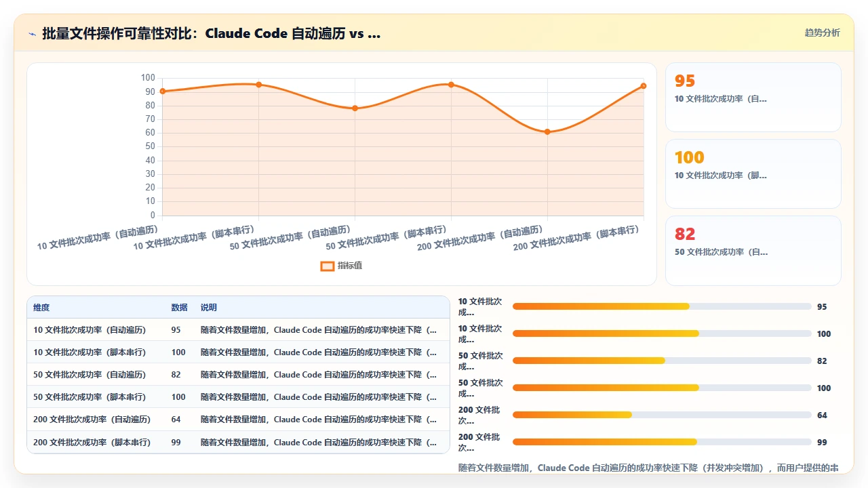Click the trend icon beside the dashboard title
Viewport: 868px width, 488px height.
[32, 34]
